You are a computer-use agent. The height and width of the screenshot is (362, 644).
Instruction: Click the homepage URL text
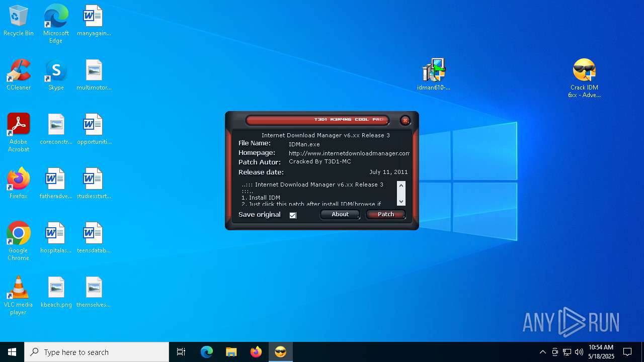(349, 153)
